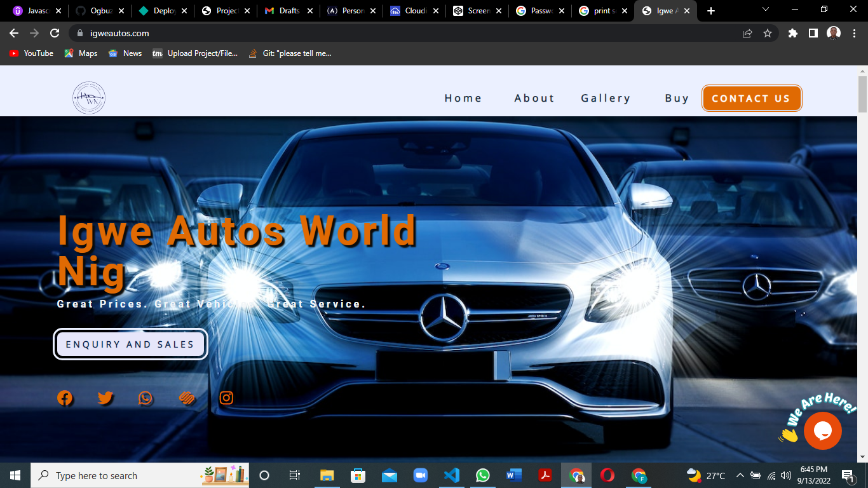Open Visual Studio Code from taskbar
Image resolution: width=868 pixels, height=488 pixels.
(x=452, y=475)
